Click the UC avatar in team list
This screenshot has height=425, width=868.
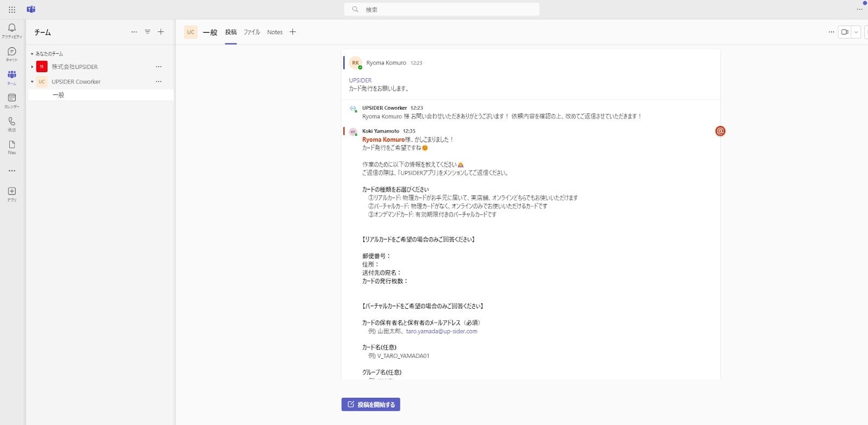click(42, 82)
